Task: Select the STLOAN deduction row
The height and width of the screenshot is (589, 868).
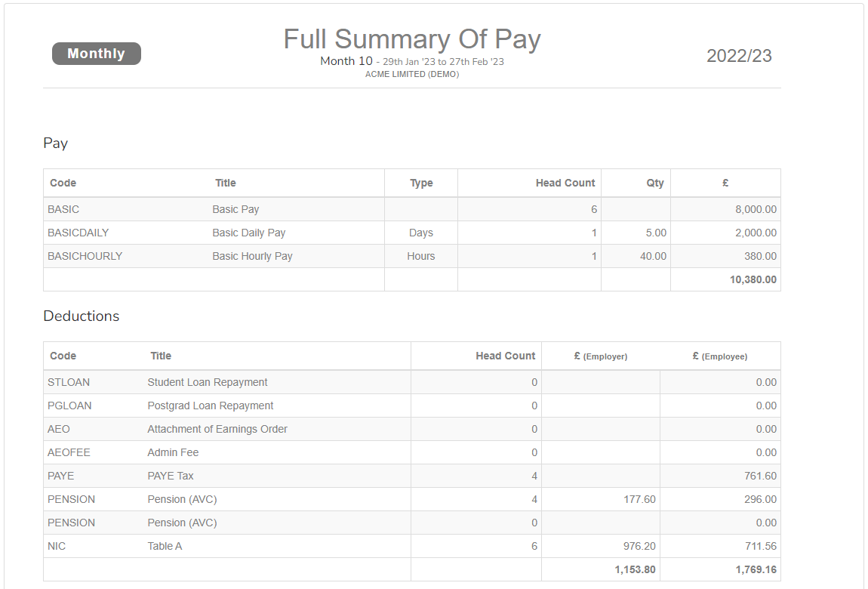Action: tap(69, 382)
